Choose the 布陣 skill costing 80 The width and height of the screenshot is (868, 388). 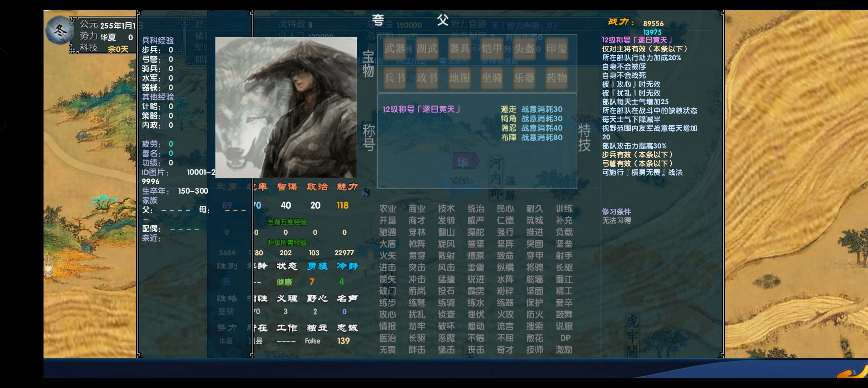click(531, 137)
